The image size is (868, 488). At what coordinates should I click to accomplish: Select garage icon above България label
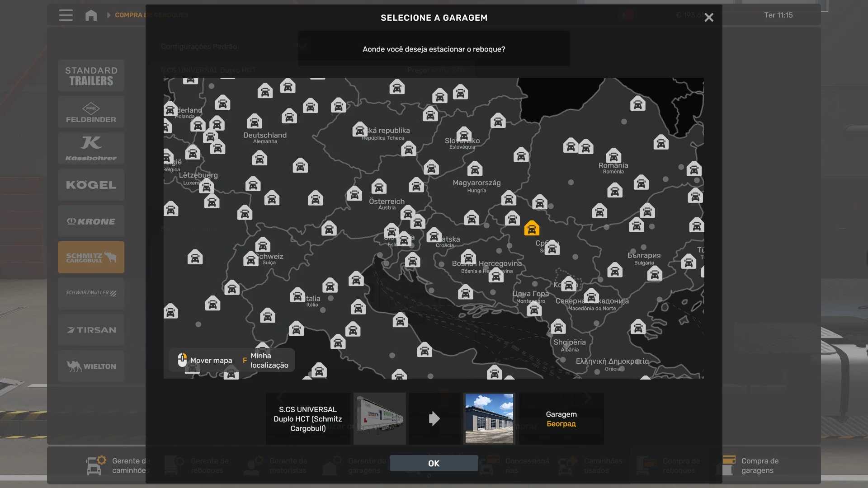[637, 225]
